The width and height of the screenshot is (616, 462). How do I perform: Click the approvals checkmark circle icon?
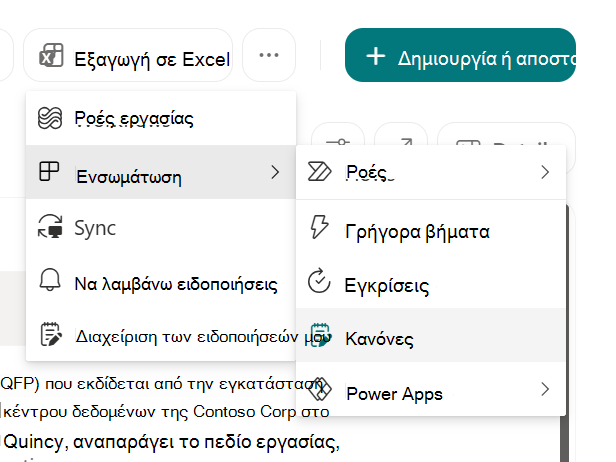click(319, 281)
